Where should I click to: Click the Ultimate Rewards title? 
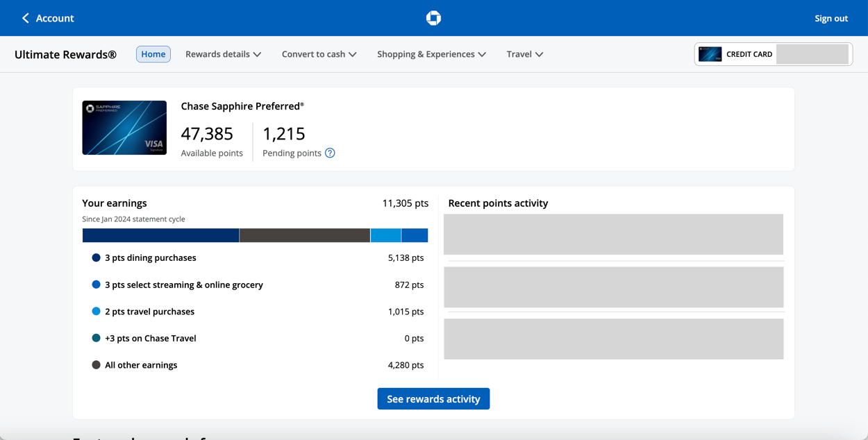tap(65, 55)
